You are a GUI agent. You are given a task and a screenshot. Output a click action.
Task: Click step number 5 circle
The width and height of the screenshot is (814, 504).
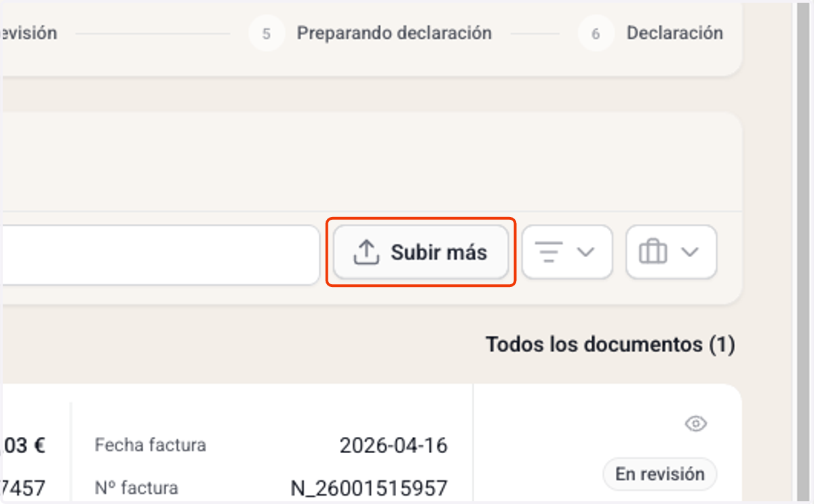(266, 33)
